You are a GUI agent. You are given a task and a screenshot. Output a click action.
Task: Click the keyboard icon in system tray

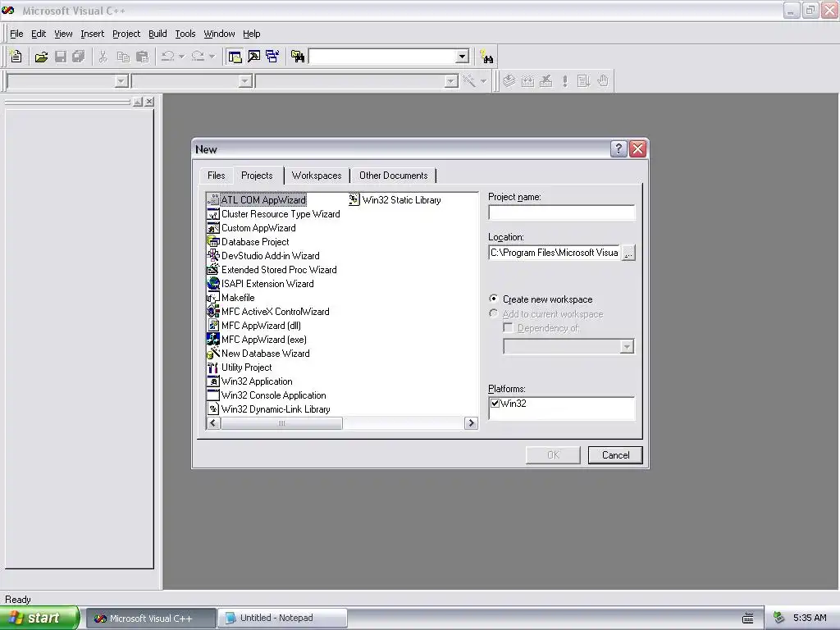pyautogui.click(x=748, y=619)
